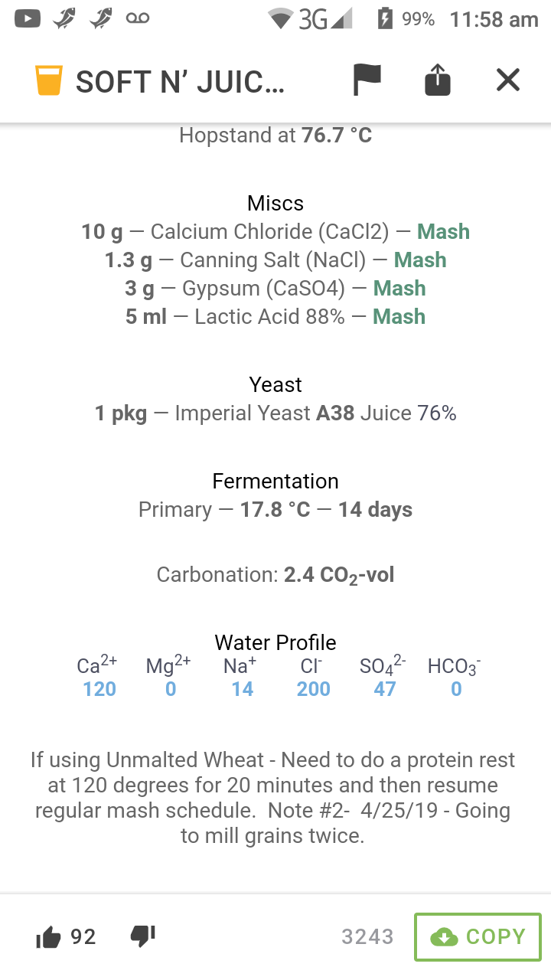Tap the SO4 value 47
This screenshot has height=980, width=551.
click(x=385, y=689)
